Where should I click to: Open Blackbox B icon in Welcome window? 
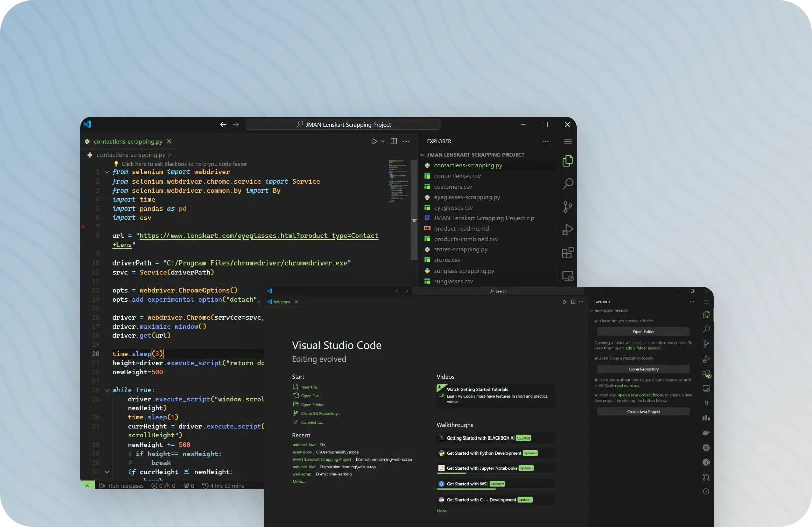pyautogui.click(x=706, y=403)
